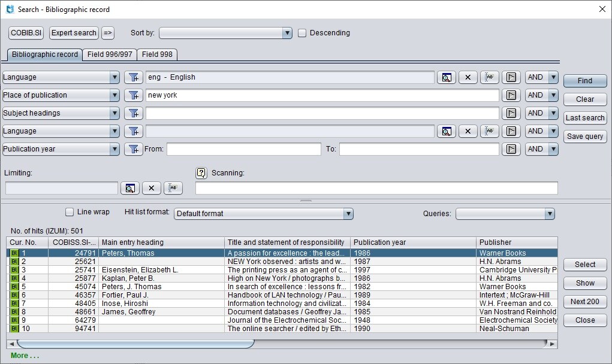
Task: Open the Sort by dropdown
Action: [x=225, y=33]
